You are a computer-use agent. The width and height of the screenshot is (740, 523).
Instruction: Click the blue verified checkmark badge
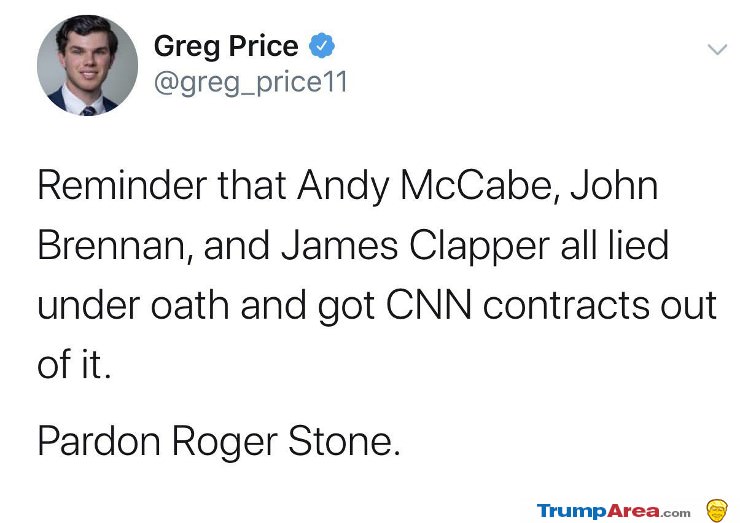pos(322,45)
